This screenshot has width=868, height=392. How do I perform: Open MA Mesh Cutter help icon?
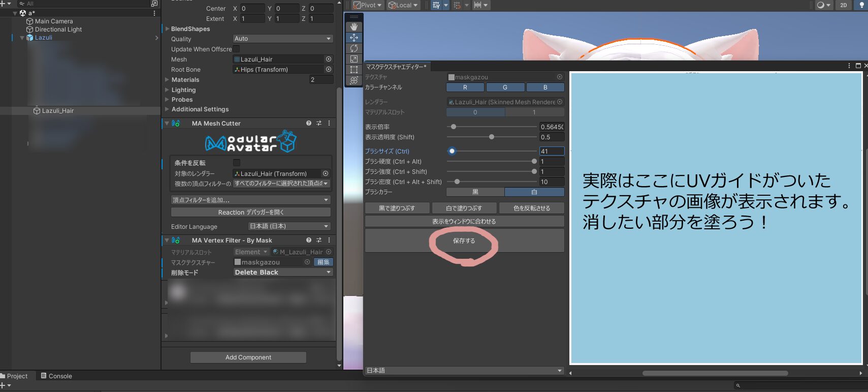309,123
